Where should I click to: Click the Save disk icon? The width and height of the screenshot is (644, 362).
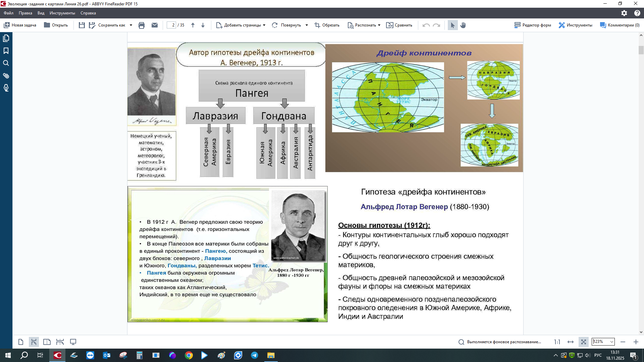pyautogui.click(x=82, y=25)
